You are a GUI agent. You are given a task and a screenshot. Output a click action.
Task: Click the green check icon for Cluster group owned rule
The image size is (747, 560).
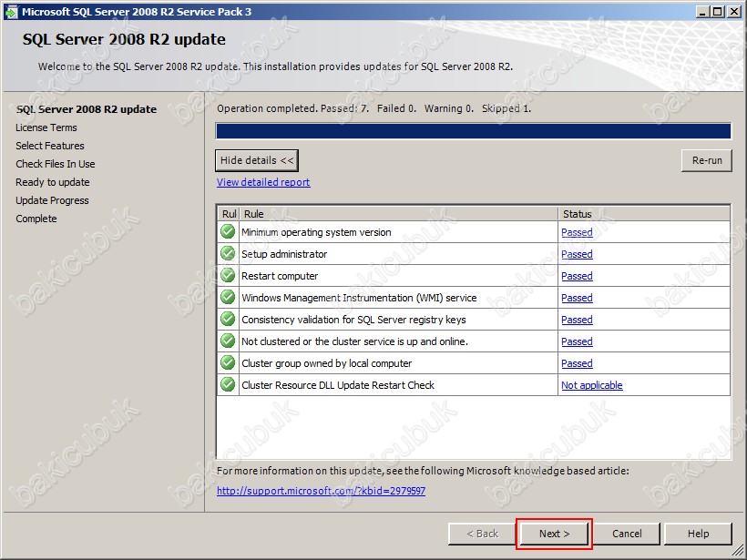tap(228, 363)
